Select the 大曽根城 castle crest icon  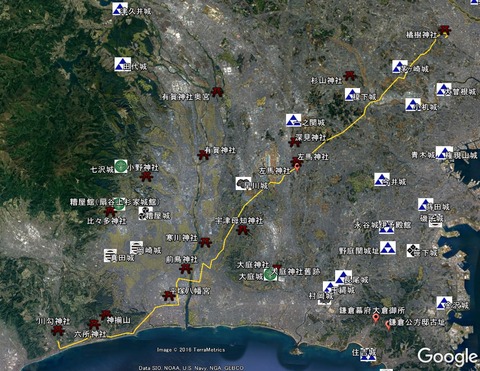pyautogui.click(x=444, y=89)
